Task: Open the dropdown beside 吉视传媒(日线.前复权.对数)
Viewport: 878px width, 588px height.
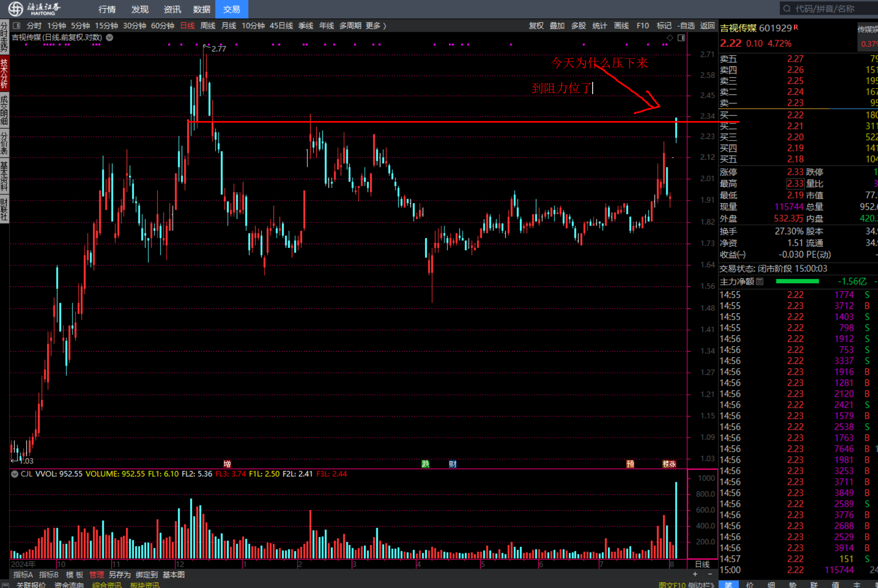Action: pos(110,37)
